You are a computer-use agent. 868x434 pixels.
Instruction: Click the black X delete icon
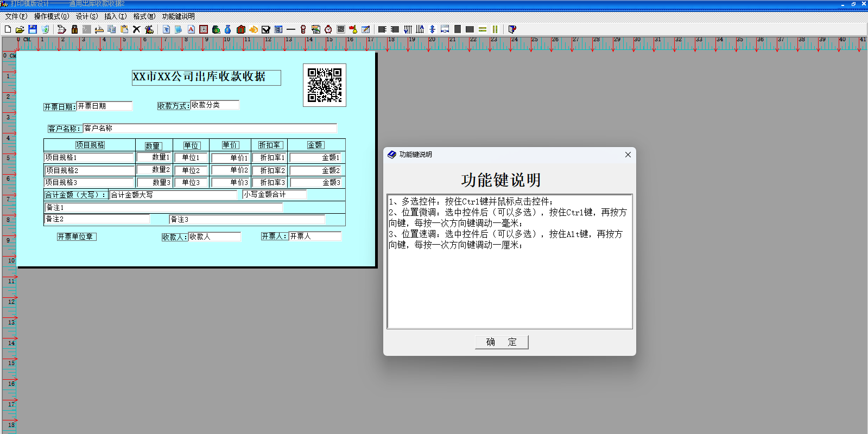137,29
